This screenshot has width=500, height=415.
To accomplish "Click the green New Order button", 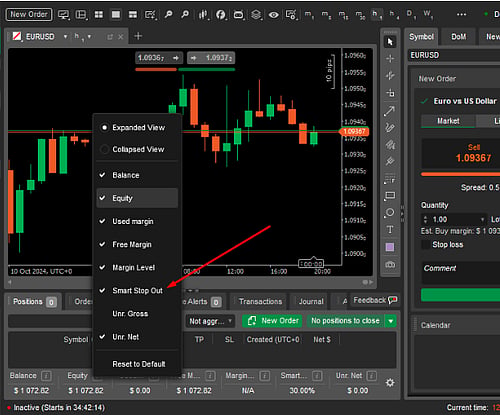I will [272, 321].
